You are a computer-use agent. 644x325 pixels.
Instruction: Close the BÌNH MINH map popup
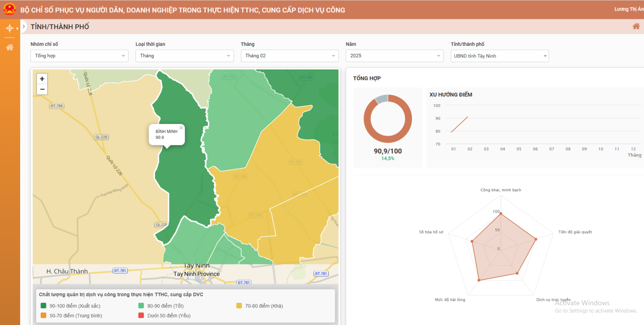tap(181, 128)
